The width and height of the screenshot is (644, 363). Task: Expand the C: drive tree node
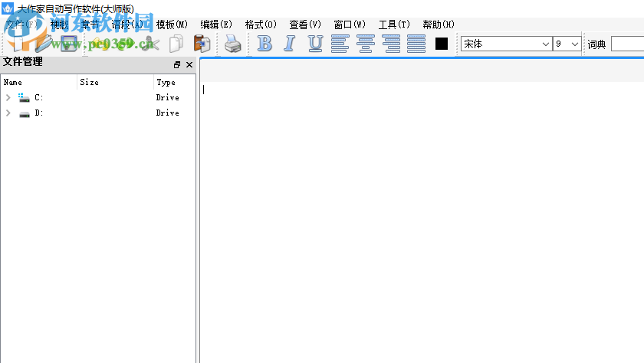tap(8, 97)
